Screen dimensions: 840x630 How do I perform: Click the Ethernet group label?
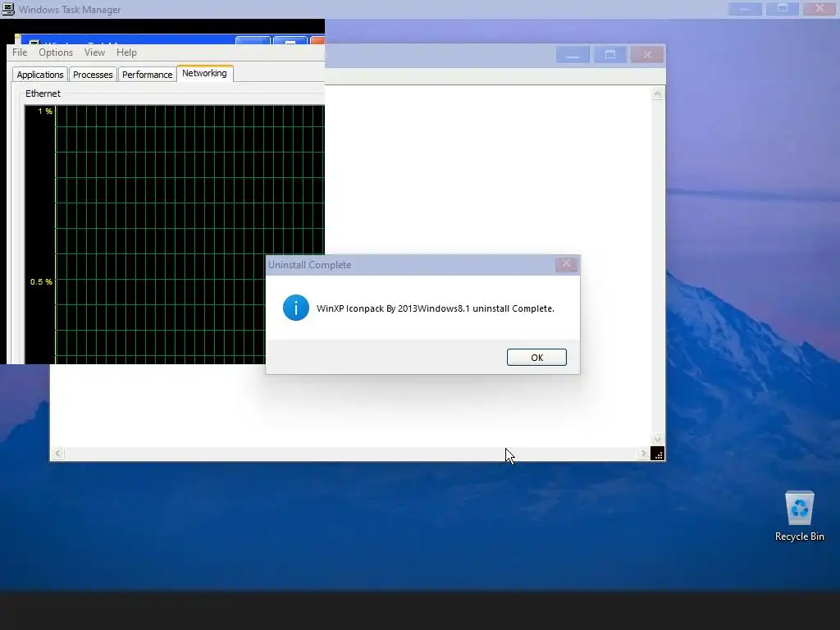tap(43, 94)
